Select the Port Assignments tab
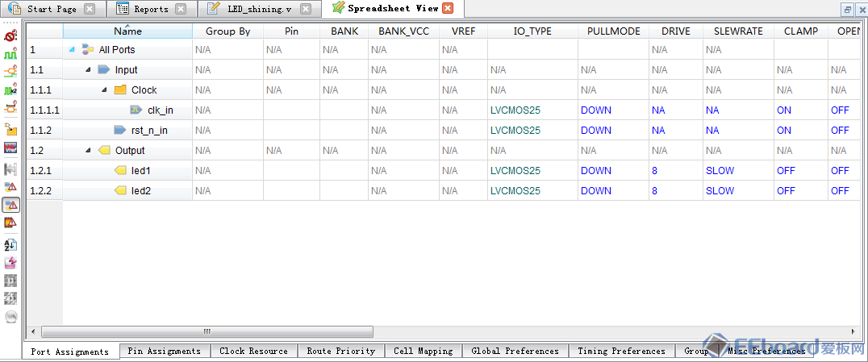The image size is (868, 362). point(69,352)
